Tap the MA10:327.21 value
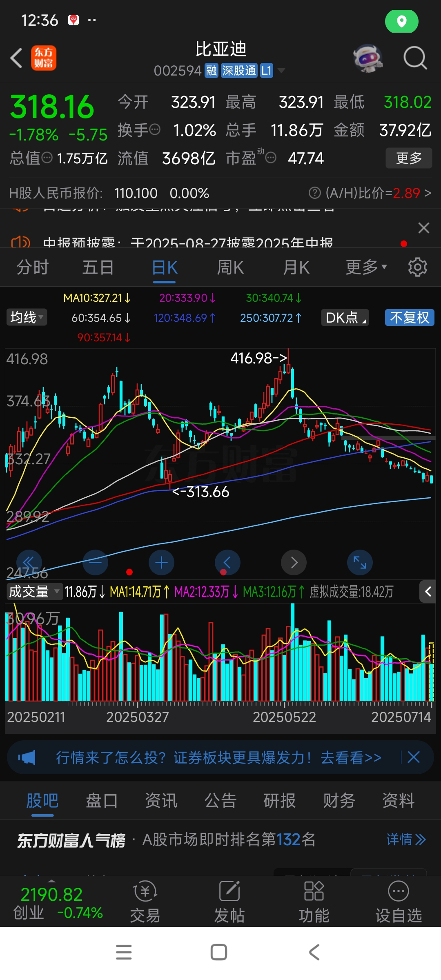This screenshot has width=441, height=980. tap(97, 298)
